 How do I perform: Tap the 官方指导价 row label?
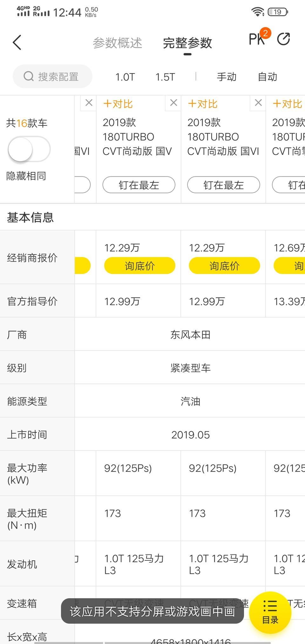click(x=32, y=301)
